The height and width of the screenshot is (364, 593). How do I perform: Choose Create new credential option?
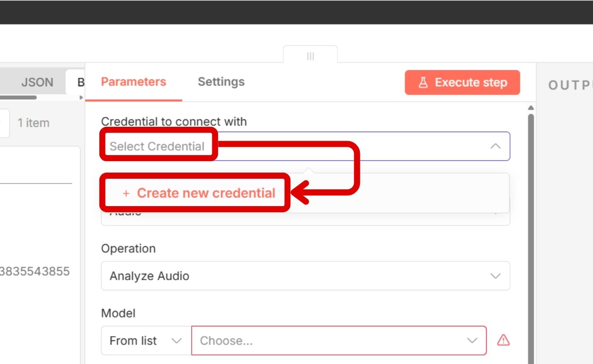click(206, 193)
